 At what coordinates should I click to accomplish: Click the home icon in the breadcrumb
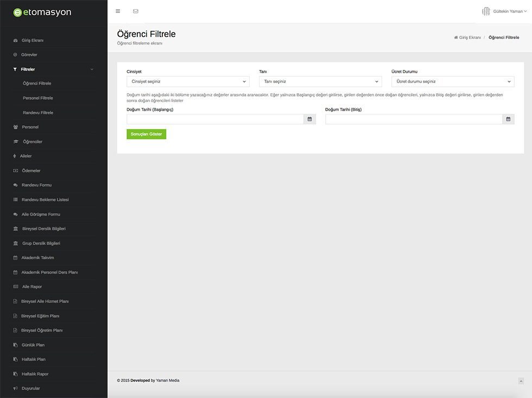456,37
